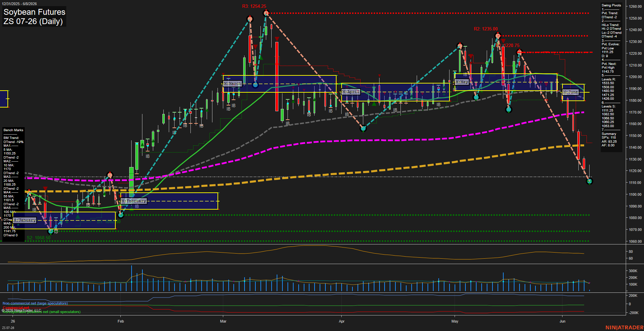
Task: Click the AF: 8.00 summary value
Action: tap(608, 145)
